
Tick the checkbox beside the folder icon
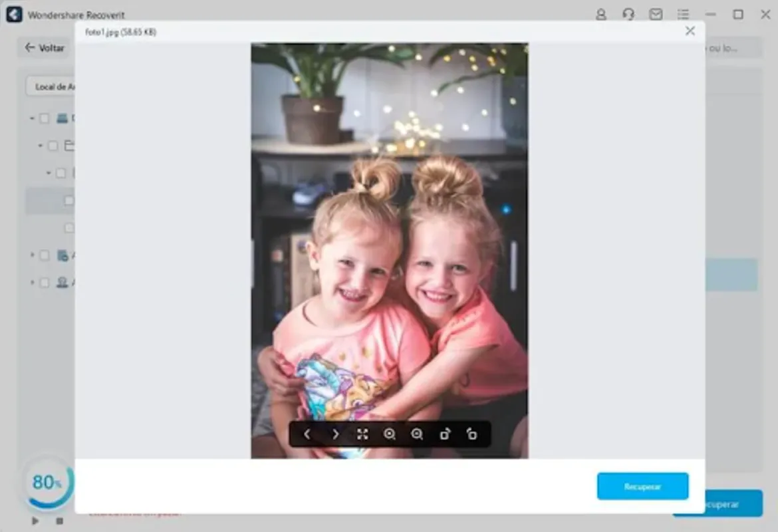pos(53,146)
